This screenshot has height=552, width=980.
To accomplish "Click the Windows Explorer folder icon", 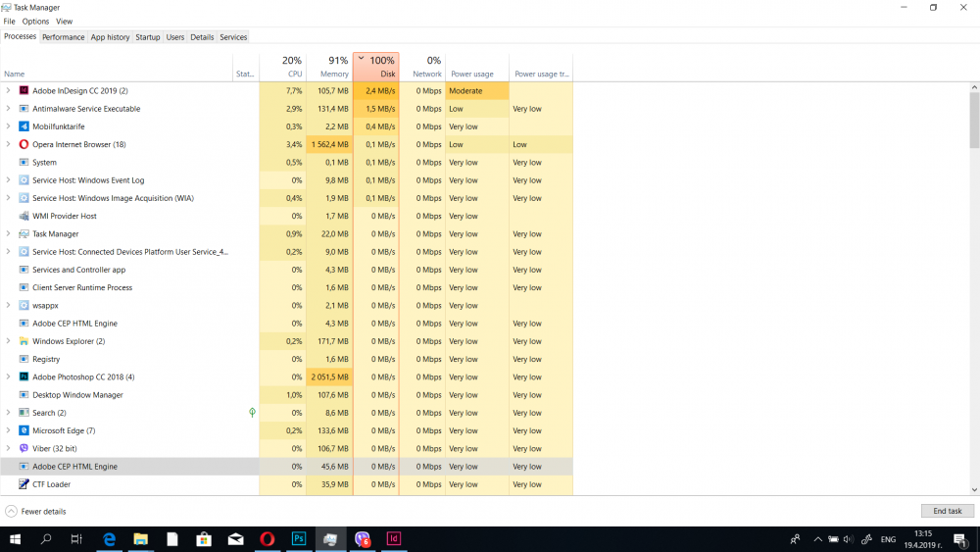I will tap(24, 341).
